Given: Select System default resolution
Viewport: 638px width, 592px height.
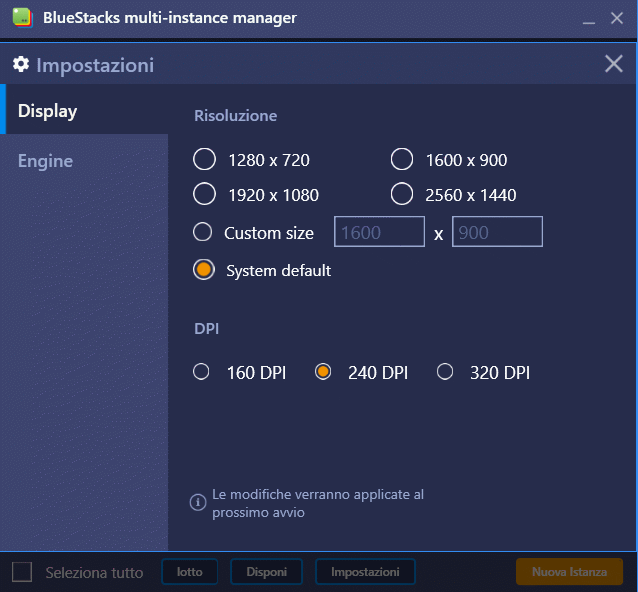Looking at the screenshot, I should 204,270.
